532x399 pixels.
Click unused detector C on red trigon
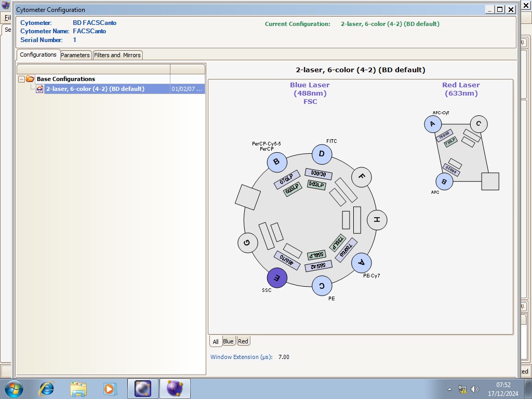click(478, 124)
